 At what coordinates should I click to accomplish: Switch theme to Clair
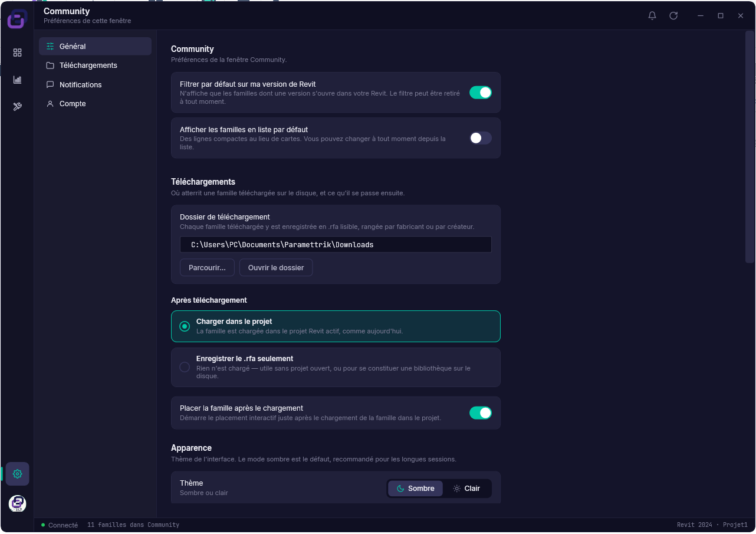[x=466, y=489]
